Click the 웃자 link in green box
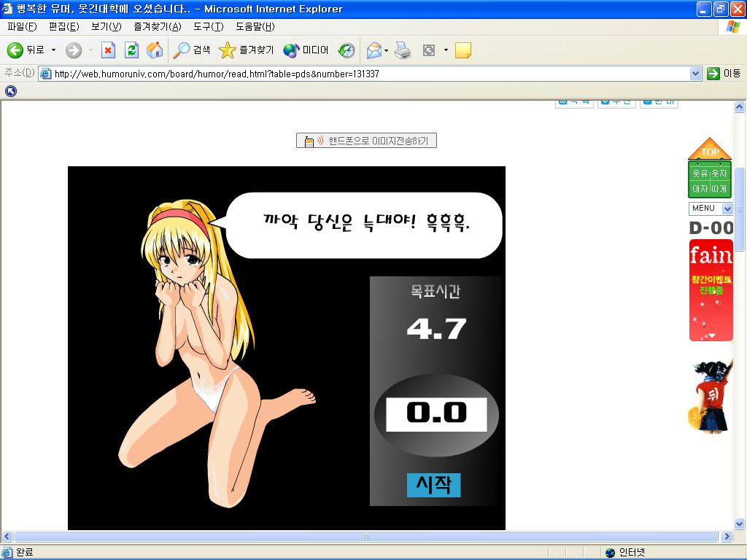The width and height of the screenshot is (747, 560). 719,174
